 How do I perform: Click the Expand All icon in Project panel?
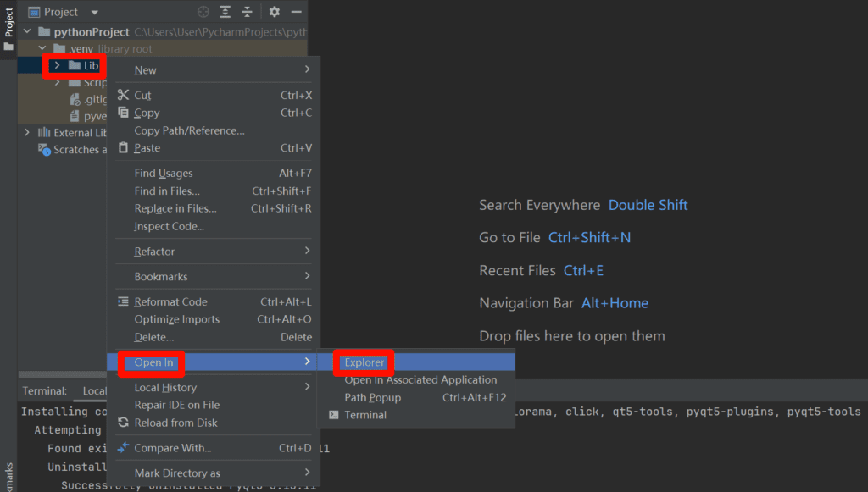(225, 12)
